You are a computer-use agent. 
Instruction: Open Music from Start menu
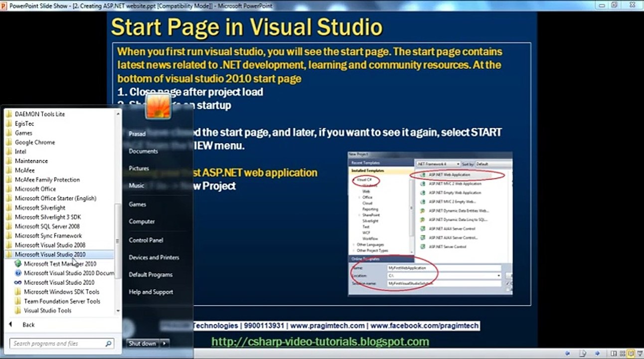(x=136, y=185)
